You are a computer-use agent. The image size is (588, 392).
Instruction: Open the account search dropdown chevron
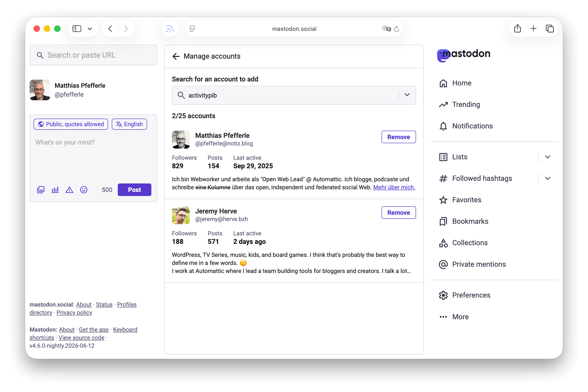pyautogui.click(x=407, y=95)
